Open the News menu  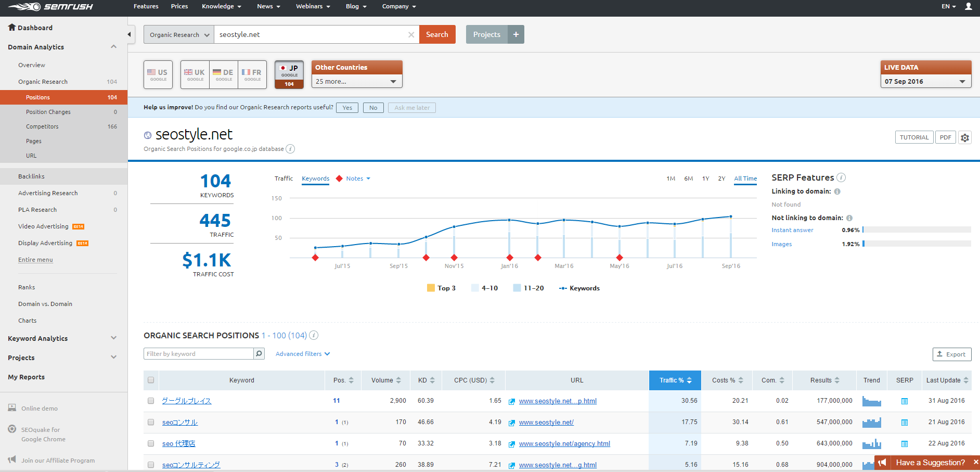click(269, 6)
